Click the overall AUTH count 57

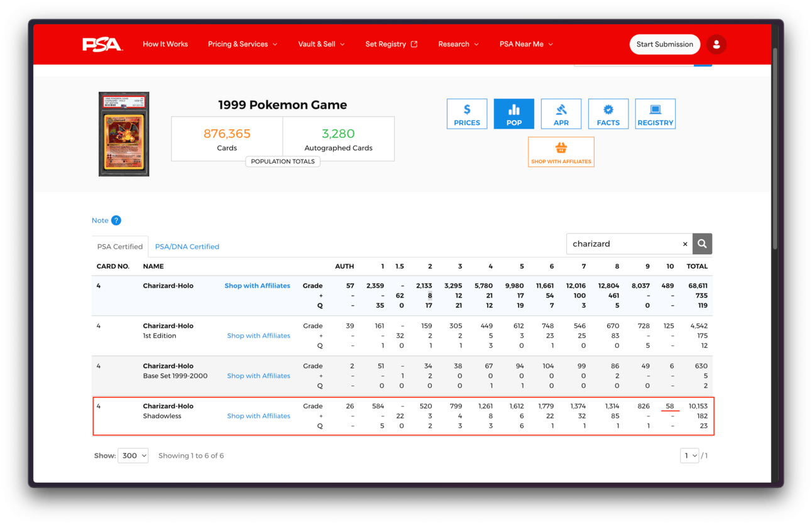[350, 286]
